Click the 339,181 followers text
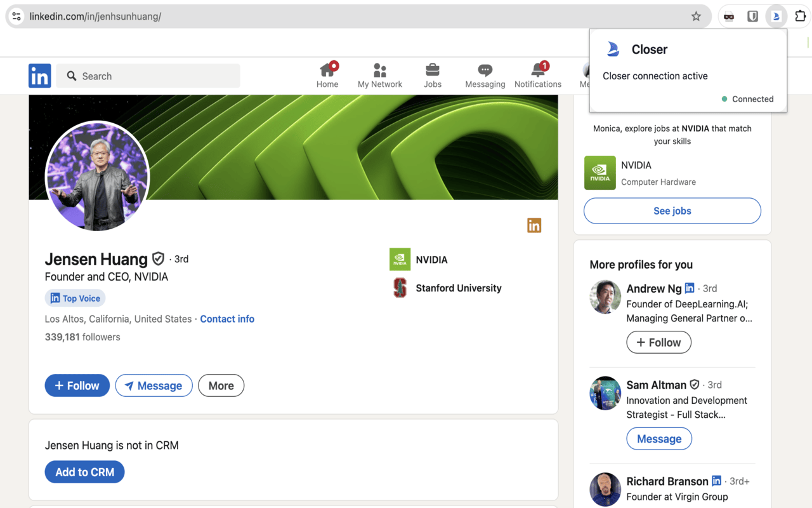The height and width of the screenshot is (508, 812). [82, 337]
